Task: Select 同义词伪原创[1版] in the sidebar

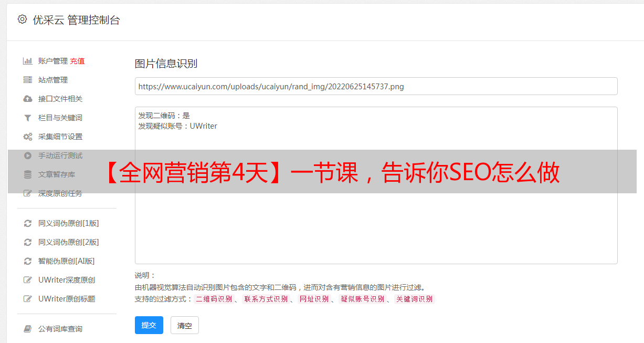Action: pyautogui.click(x=69, y=223)
